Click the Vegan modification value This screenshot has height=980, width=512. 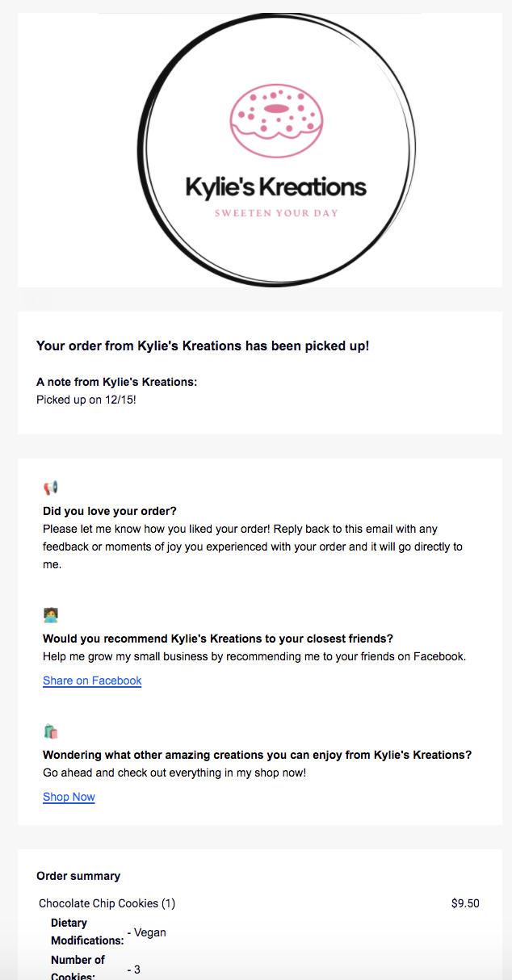(147, 932)
